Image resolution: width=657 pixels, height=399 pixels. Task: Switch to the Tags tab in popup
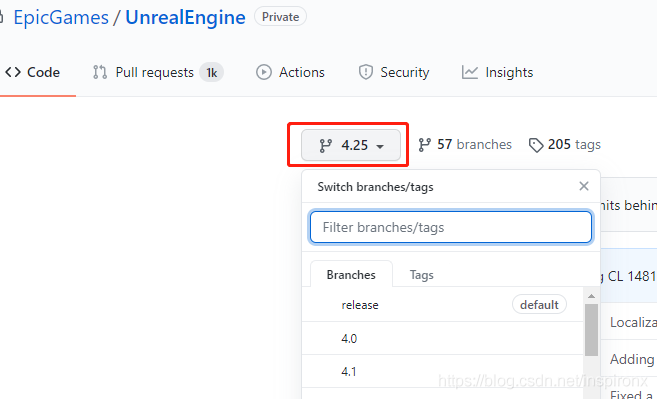[x=422, y=275]
